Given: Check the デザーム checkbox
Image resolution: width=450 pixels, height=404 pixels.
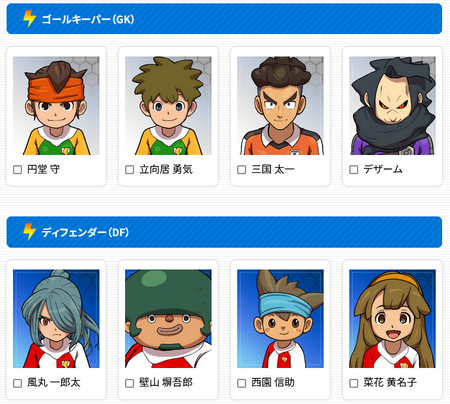Looking at the screenshot, I should (353, 170).
